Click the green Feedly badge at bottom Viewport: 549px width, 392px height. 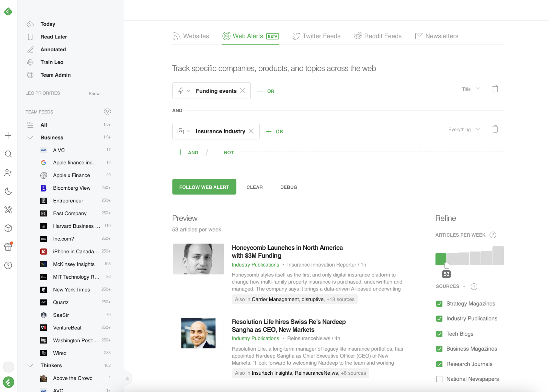tap(9, 382)
